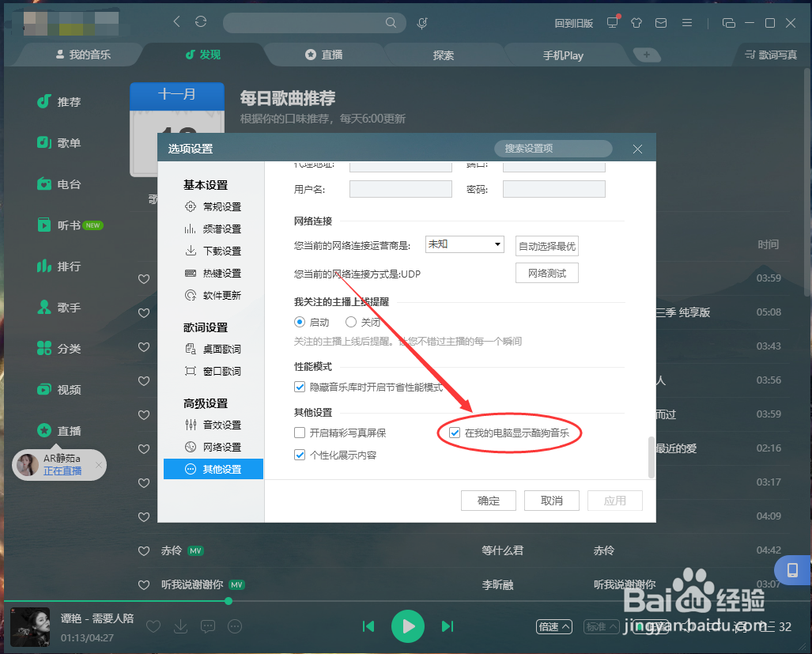Open 桌面歌词 settings
This screenshot has width=812, height=654.
pos(213,349)
